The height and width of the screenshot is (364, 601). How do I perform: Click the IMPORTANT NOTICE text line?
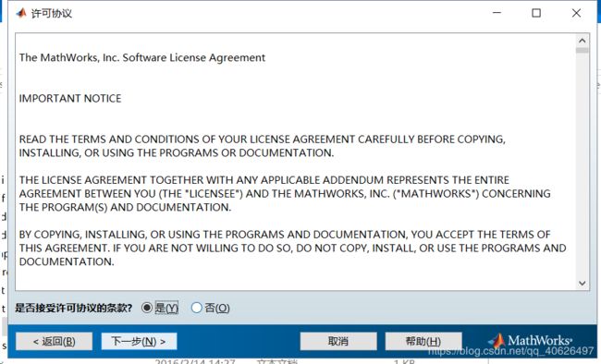click(70, 99)
